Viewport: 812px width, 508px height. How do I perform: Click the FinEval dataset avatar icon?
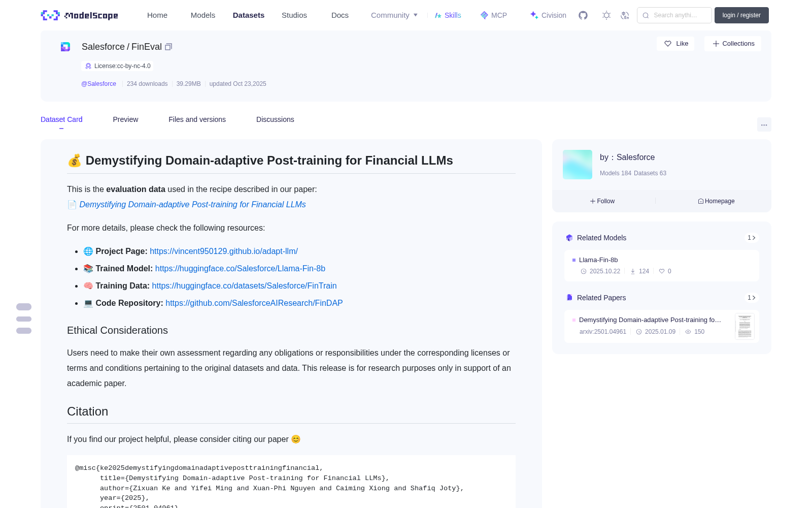65,47
